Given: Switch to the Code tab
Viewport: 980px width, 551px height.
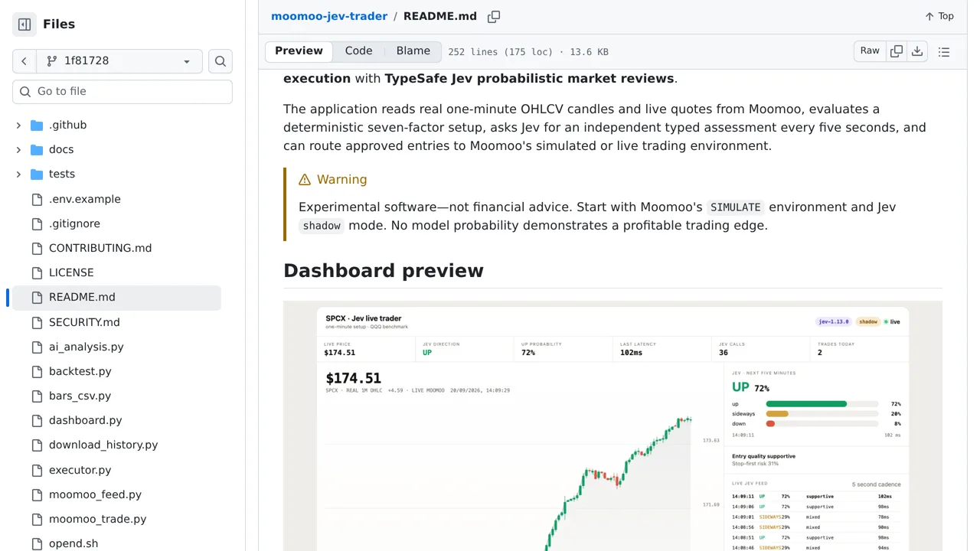Looking at the screenshot, I should [358, 51].
